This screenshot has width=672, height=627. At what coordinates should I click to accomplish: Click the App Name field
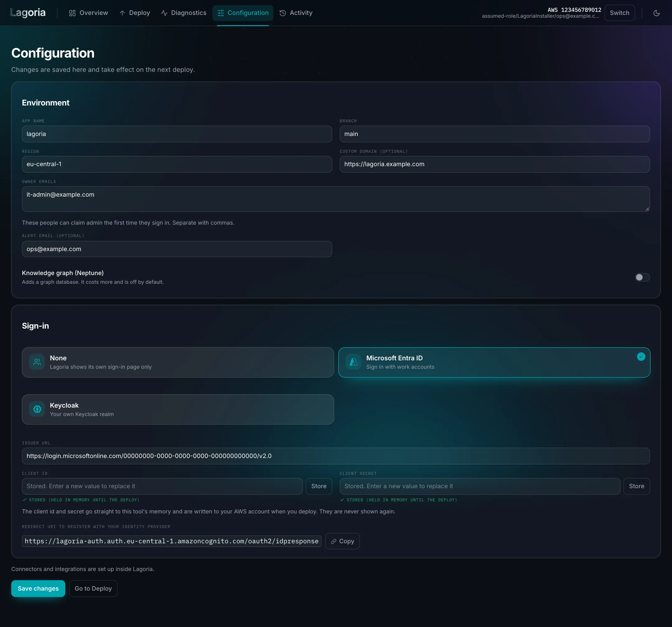coord(177,134)
